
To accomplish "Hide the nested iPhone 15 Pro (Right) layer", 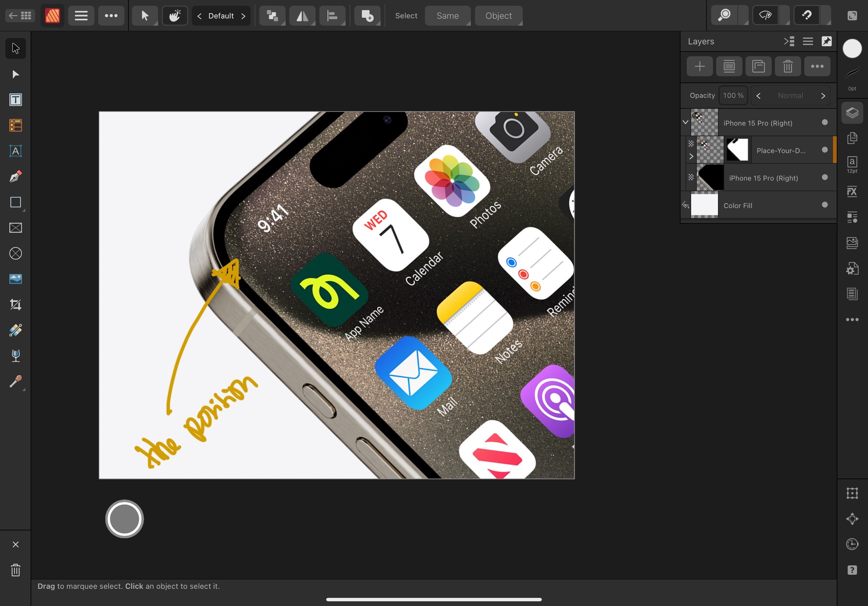I will click(825, 177).
